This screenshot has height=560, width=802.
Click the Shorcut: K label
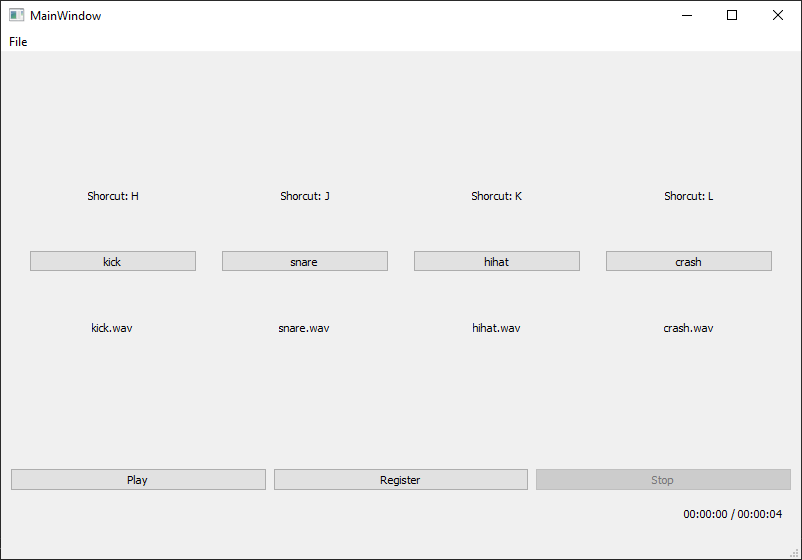[497, 196]
